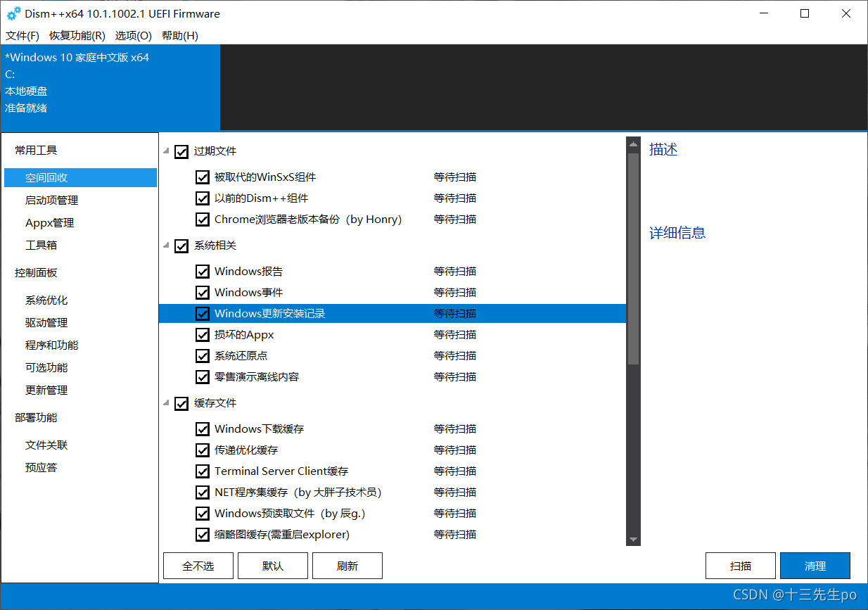Uncheck the 缓存文件 group checkbox
The height and width of the screenshot is (610, 868).
(x=181, y=403)
